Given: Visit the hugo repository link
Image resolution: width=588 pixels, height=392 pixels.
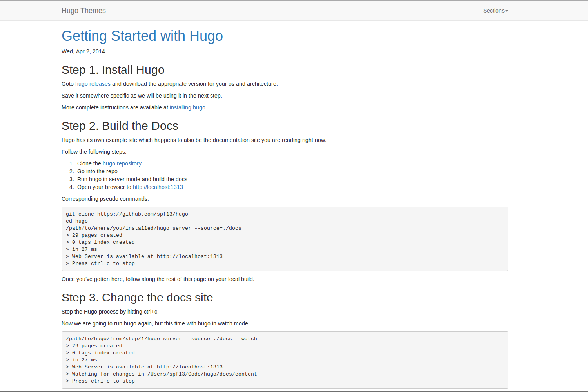Looking at the screenshot, I should point(122,163).
